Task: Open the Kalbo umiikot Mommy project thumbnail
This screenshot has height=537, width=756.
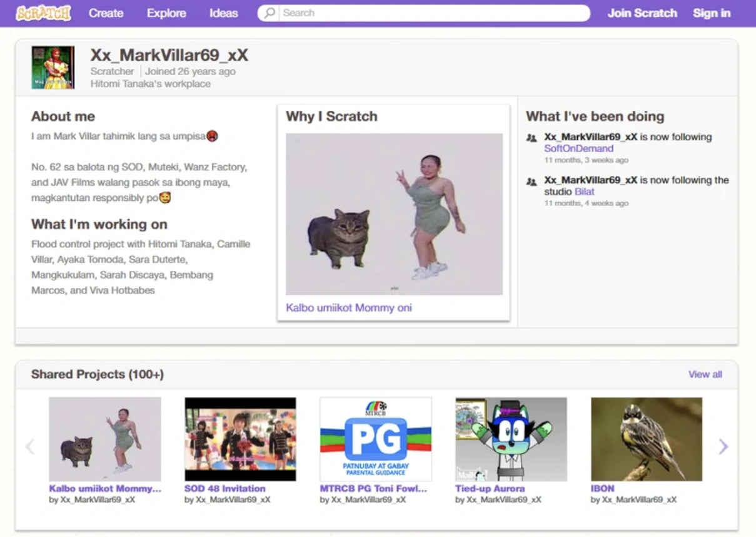Action: point(105,439)
